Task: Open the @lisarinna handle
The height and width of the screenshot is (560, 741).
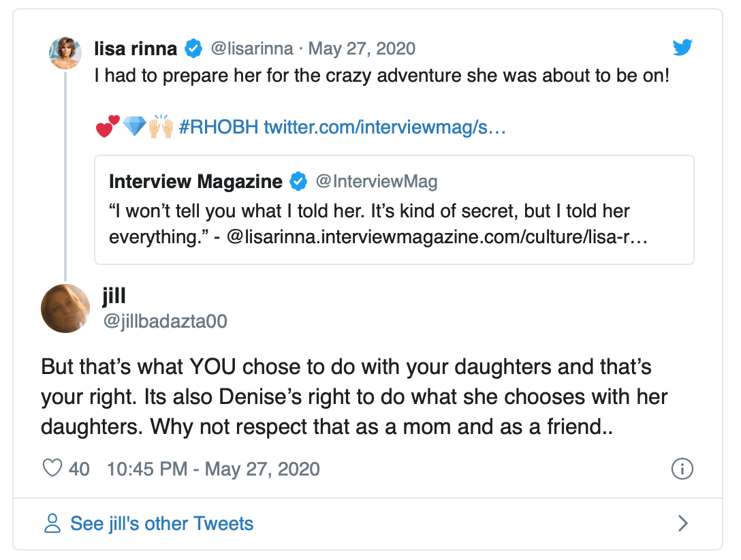Action: click(253, 49)
